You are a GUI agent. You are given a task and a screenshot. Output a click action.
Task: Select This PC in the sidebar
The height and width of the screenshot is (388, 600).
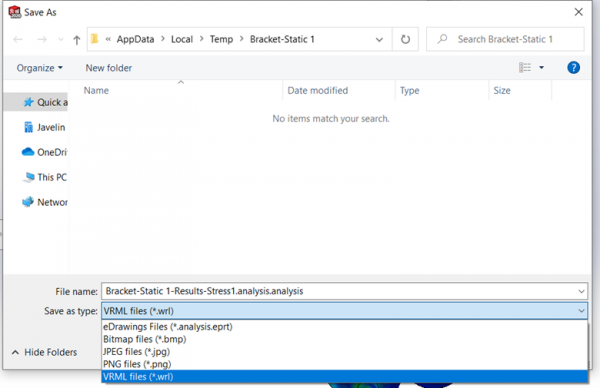44,177
